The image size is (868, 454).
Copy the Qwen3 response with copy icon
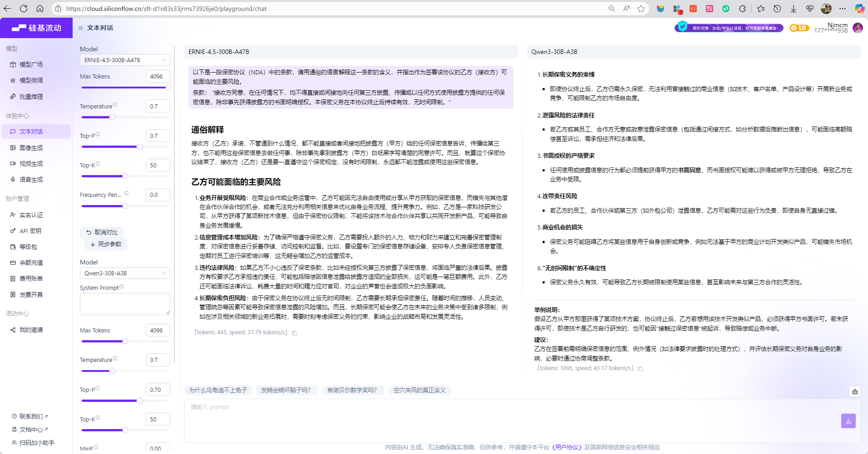641,369
